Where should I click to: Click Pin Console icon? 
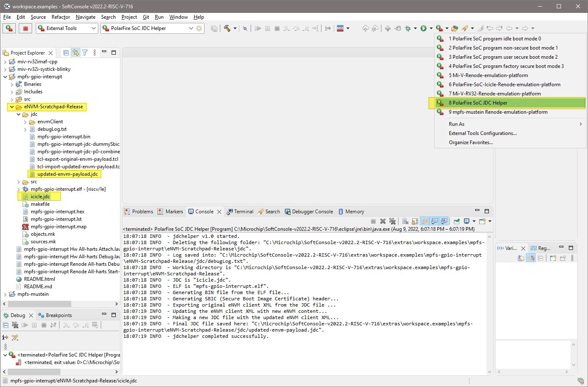[x=457, y=221]
